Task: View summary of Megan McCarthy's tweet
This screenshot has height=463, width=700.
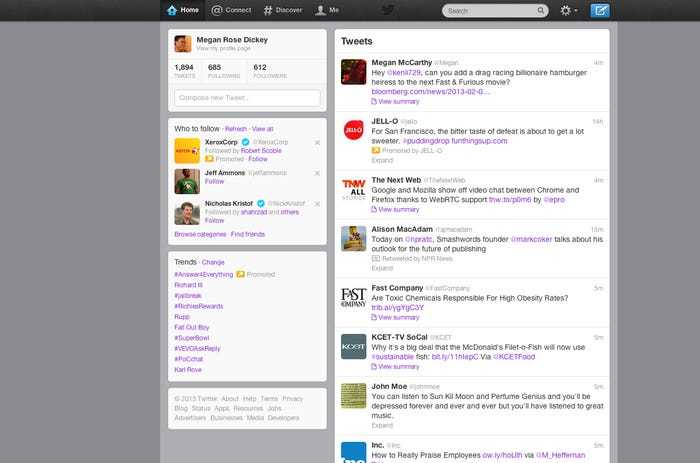Action: pos(396,102)
